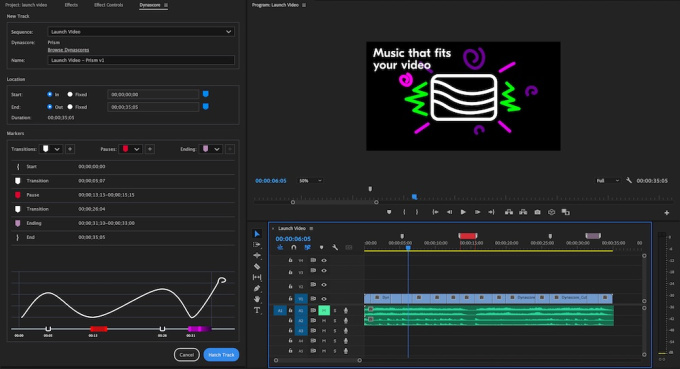Screen dimensions: 680x369
Task: Select the Slip tool
Action: click(257, 277)
